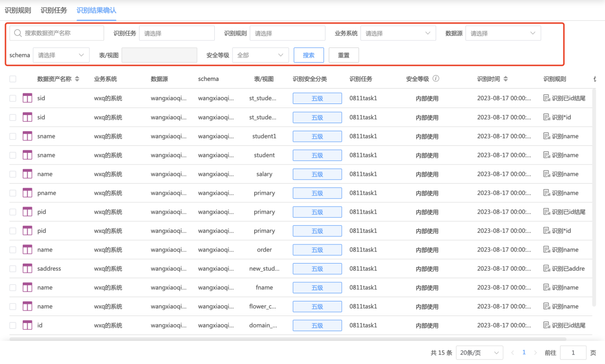This screenshot has height=364, width=605.
Task: Check the flower_c... row checkbox
Action: [13, 306]
